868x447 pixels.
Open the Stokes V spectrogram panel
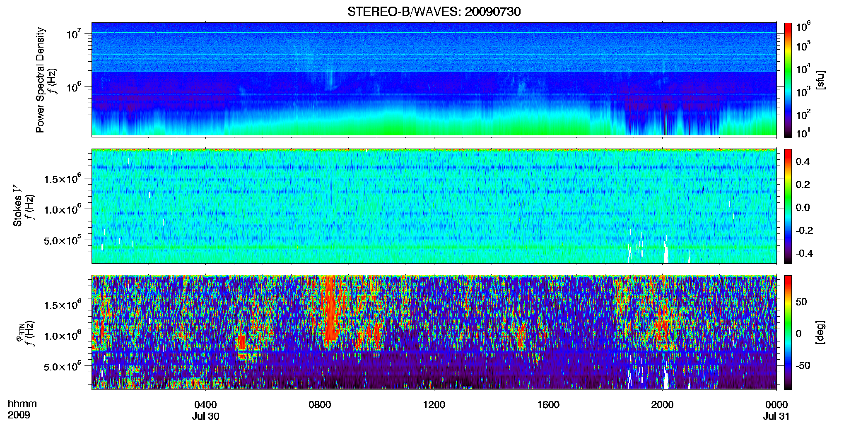[434, 206]
